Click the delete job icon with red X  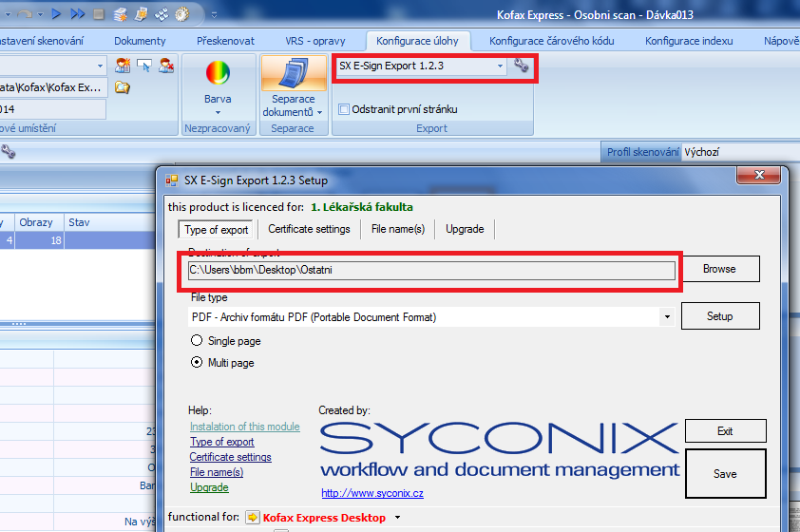tap(166, 66)
